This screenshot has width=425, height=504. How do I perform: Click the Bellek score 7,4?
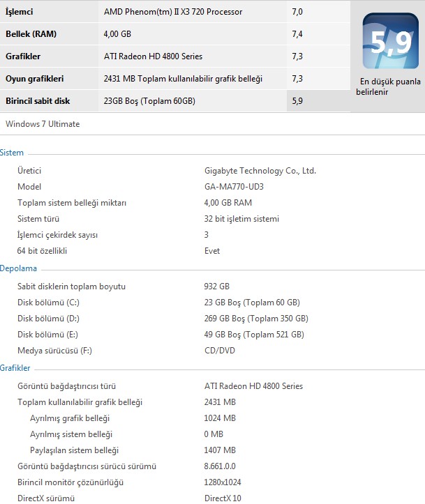pos(297,33)
